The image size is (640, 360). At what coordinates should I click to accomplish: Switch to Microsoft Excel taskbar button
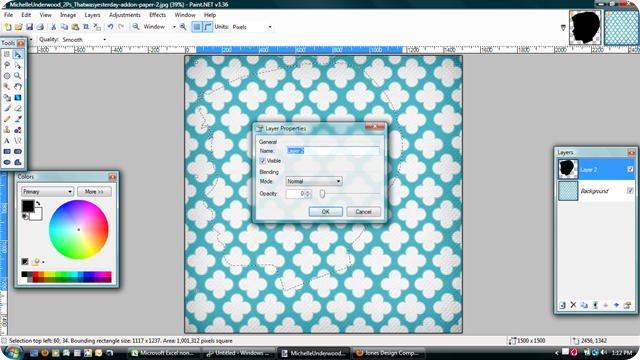point(165,353)
